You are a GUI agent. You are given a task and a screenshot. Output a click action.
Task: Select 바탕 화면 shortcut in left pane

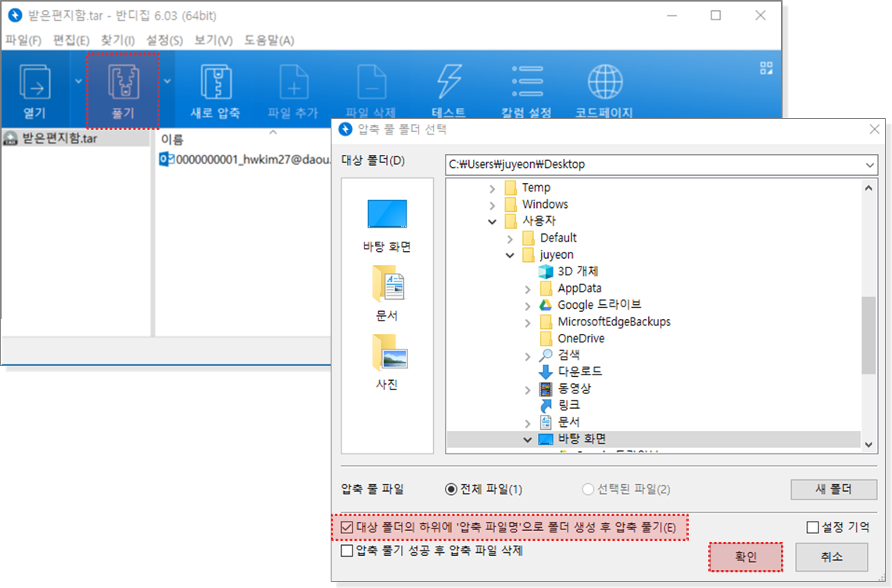point(387,214)
